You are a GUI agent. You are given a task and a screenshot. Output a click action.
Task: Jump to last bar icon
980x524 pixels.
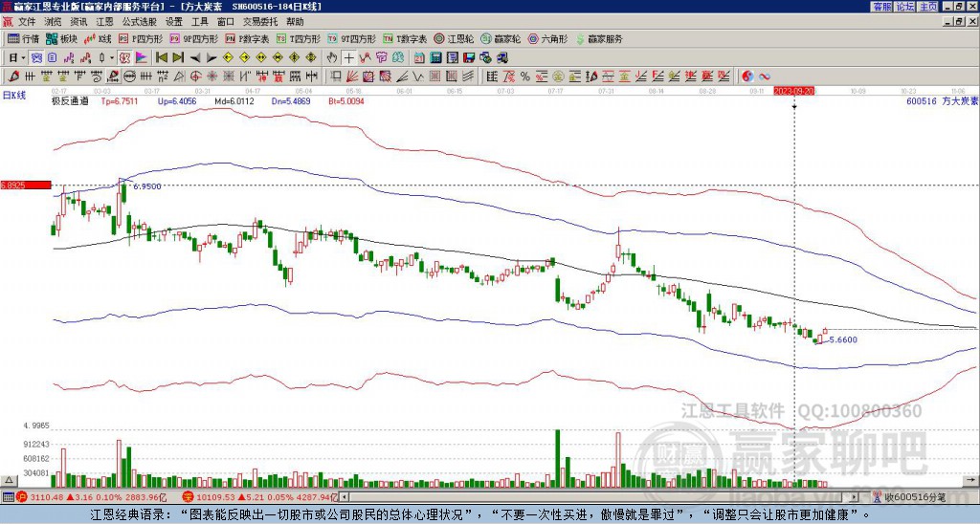point(178,58)
